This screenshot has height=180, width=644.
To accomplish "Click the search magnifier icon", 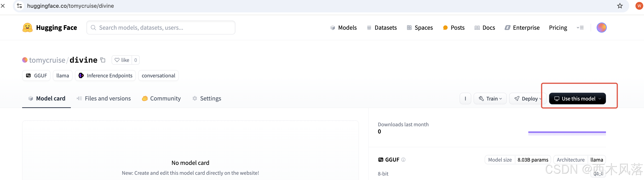I will point(93,28).
